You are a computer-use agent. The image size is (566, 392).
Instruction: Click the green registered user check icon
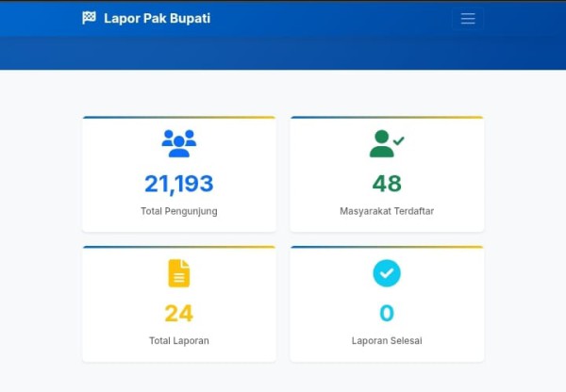point(386,143)
